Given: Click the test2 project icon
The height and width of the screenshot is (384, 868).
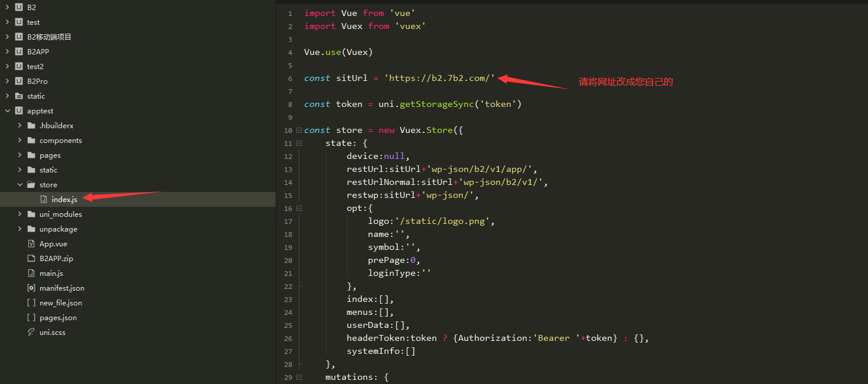Looking at the screenshot, I should (x=18, y=67).
